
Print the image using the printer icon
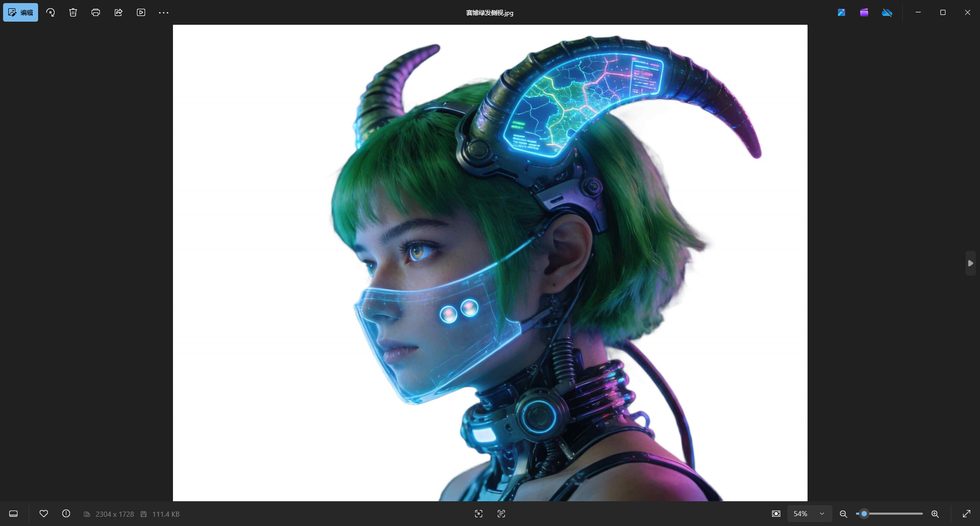pyautogui.click(x=96, y=12)
